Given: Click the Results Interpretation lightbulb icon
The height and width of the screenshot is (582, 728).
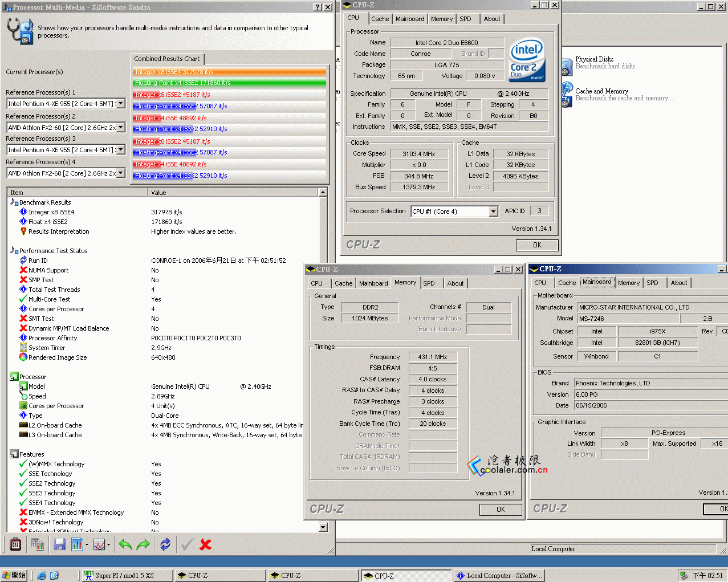Looking at the screenshot, I should [x=23, y=231].
